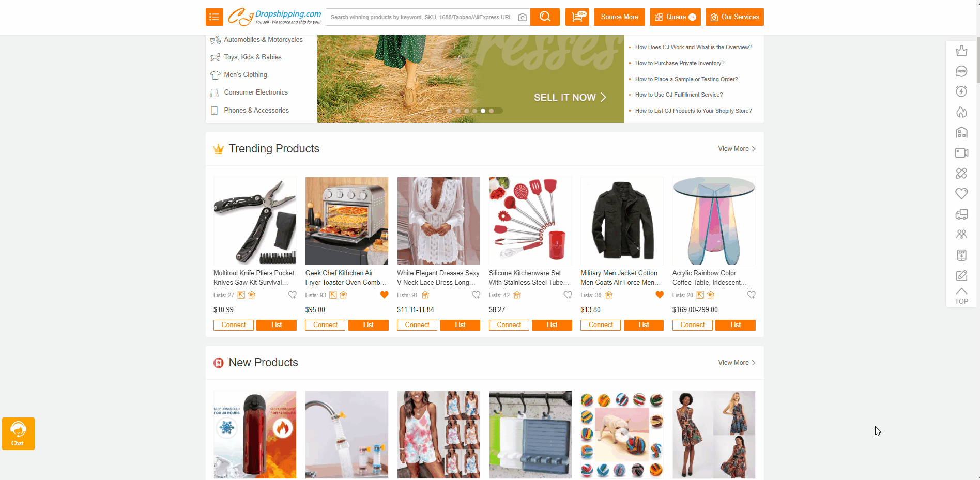Click the orange magnifier search button

click(545, 17)
